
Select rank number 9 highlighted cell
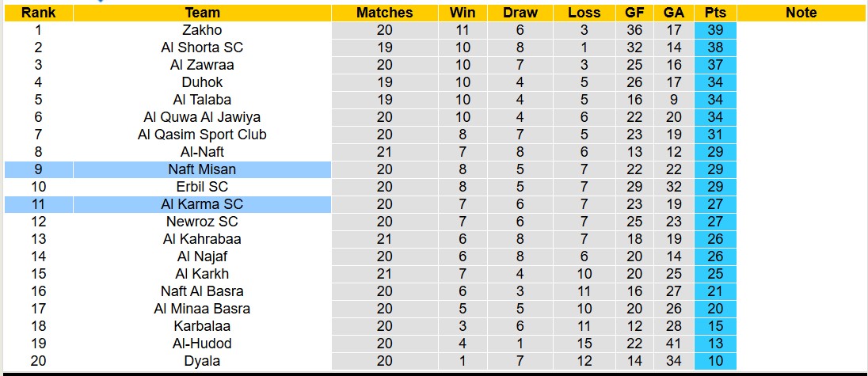point(38,169)
